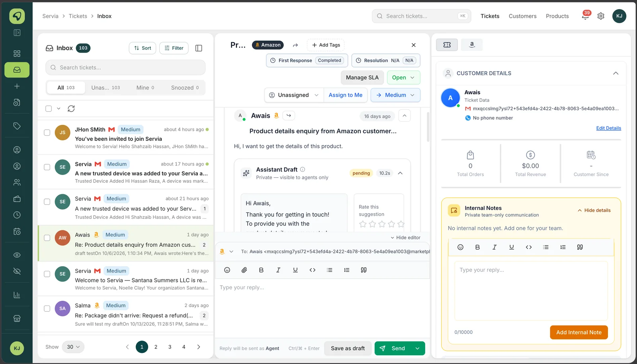Open the select-all dropdown chevron
This screenshot has height=364, width=637.
tap(59, 109)
